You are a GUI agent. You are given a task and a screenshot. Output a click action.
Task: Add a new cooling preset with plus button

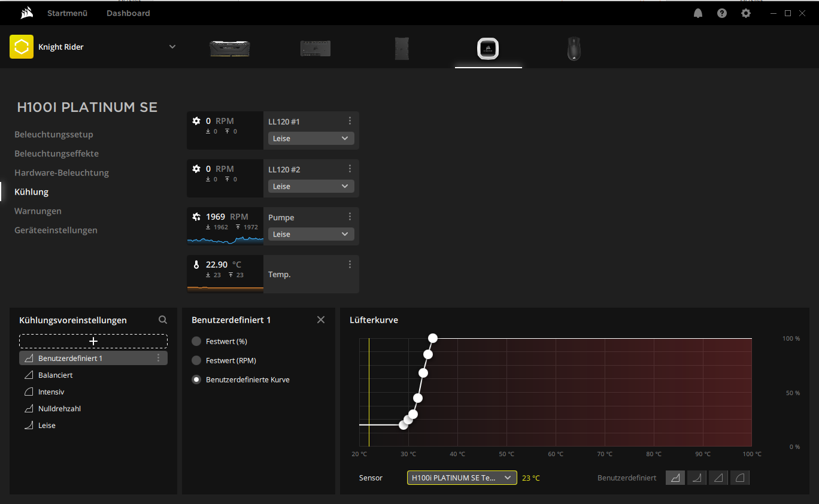[x=93, y=341]
